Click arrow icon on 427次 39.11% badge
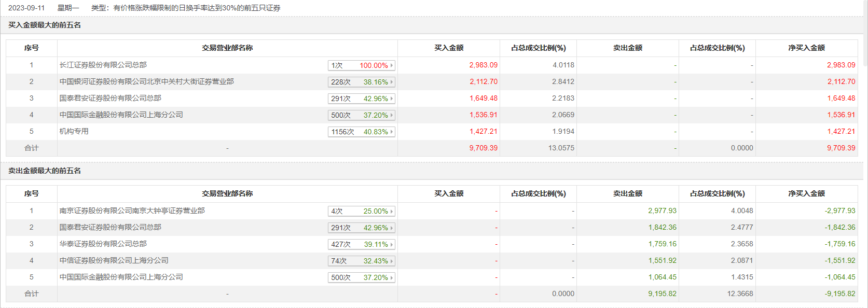This screenshot has width=868, height=308. coord(392,244)
